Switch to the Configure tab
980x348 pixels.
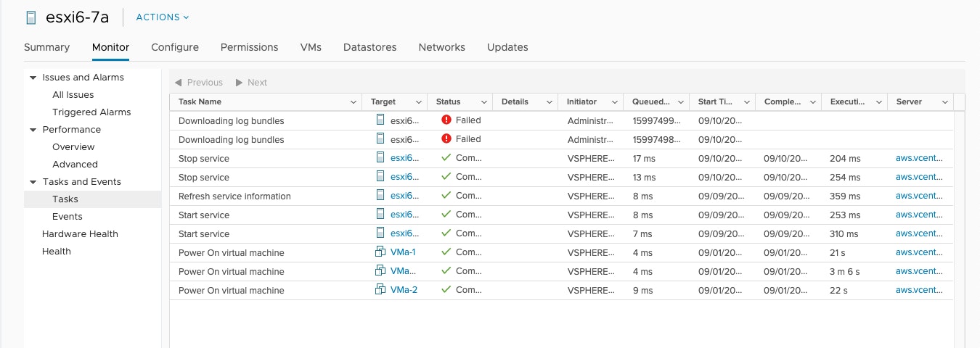pyautogui.click(x=175, y=47)
